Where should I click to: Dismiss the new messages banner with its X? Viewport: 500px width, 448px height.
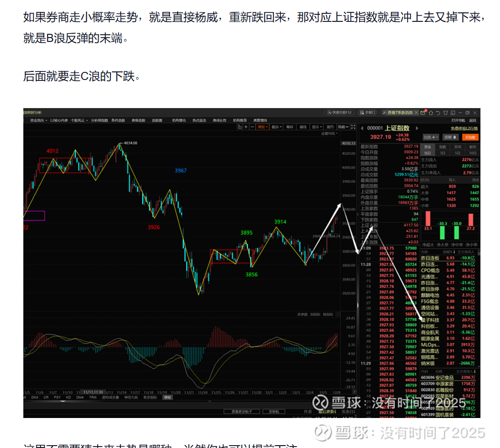pyautogui.click(x=416, y=112)
